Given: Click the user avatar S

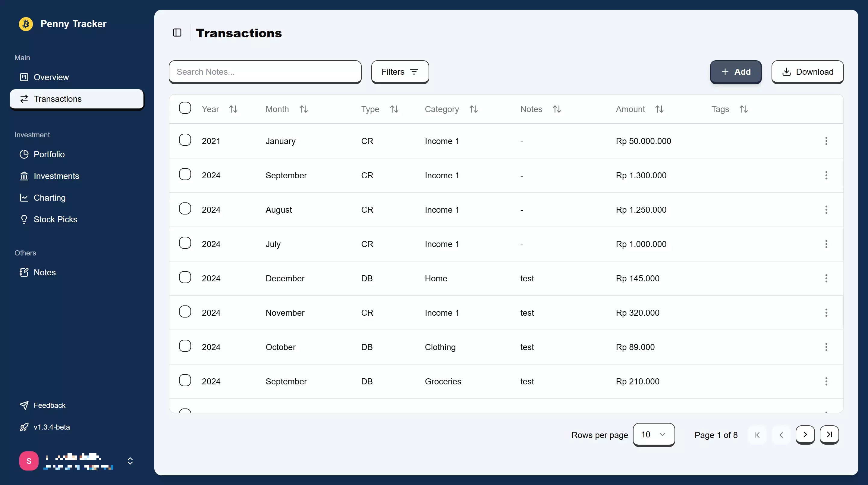Looking at the screenshot, I should [x=29, y=461].
